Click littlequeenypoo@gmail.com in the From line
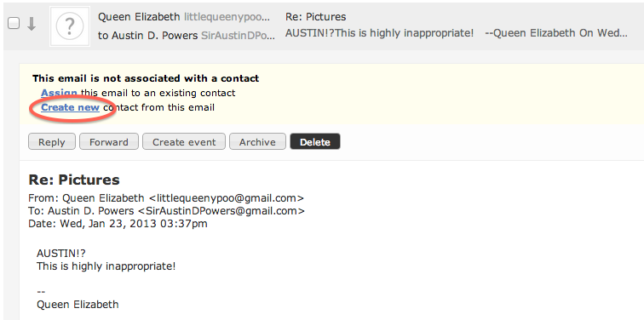 227,198
